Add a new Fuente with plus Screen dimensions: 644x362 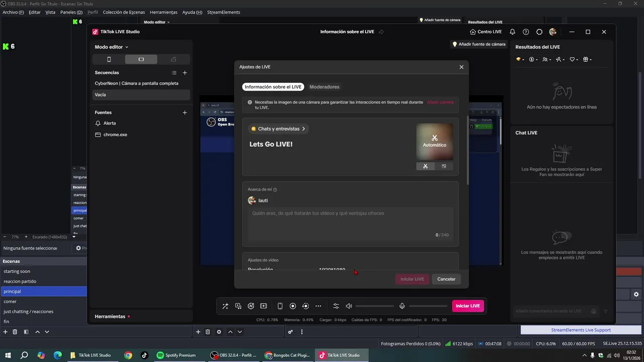[x=185, y=113]
